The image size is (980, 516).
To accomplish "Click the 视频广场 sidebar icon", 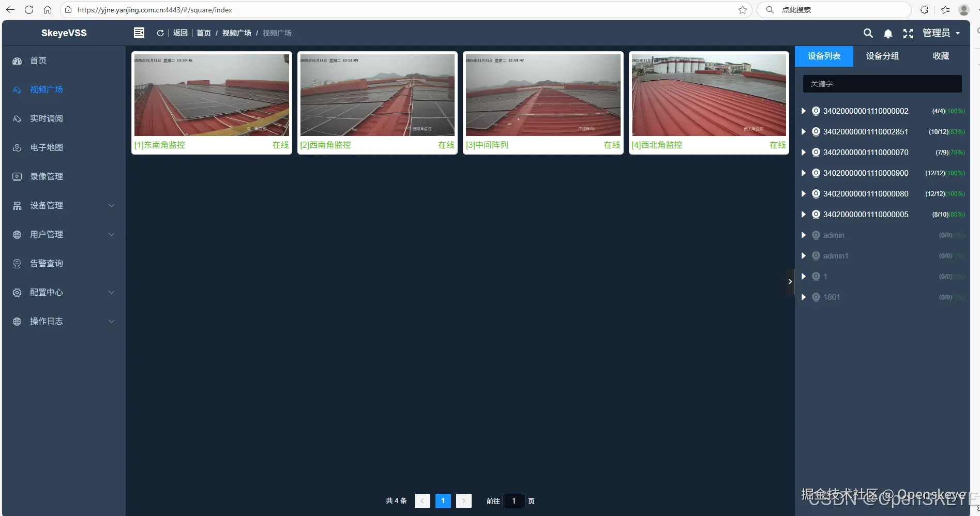I will [17, 90].
